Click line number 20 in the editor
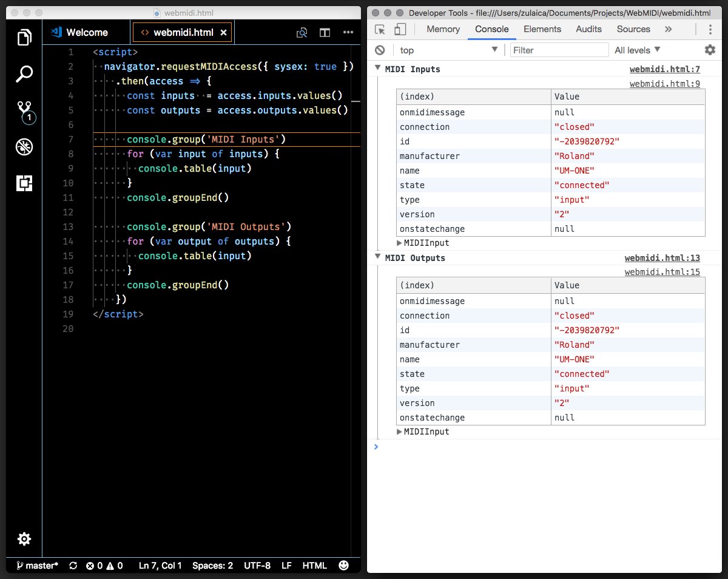The height and width of the screenshot is (579, 728). pos(68,329)
